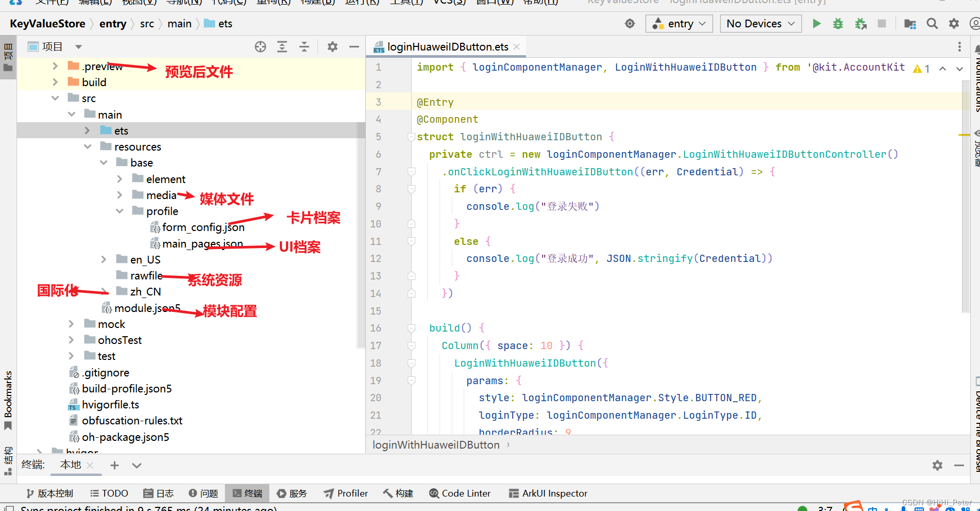Viewport: 980px width, 511px height.
Task: Expand the mock folder arrow
Action: [x=71, y=324]
